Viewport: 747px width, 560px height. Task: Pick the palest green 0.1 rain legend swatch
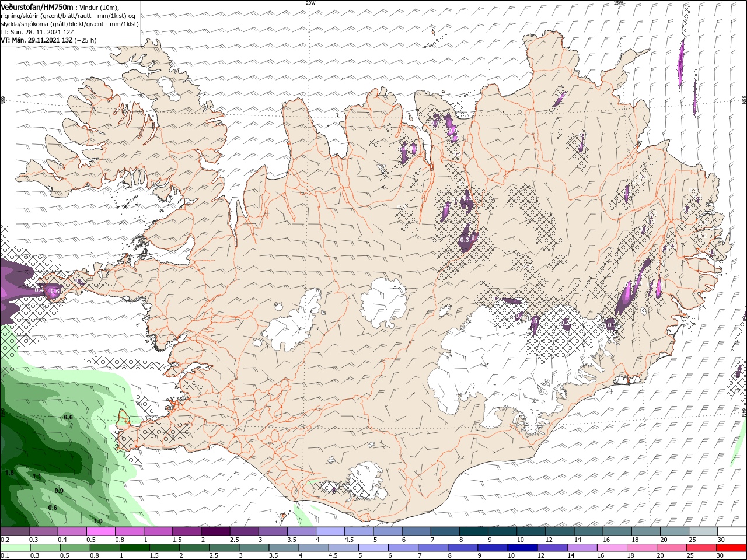tap(15, 548)
